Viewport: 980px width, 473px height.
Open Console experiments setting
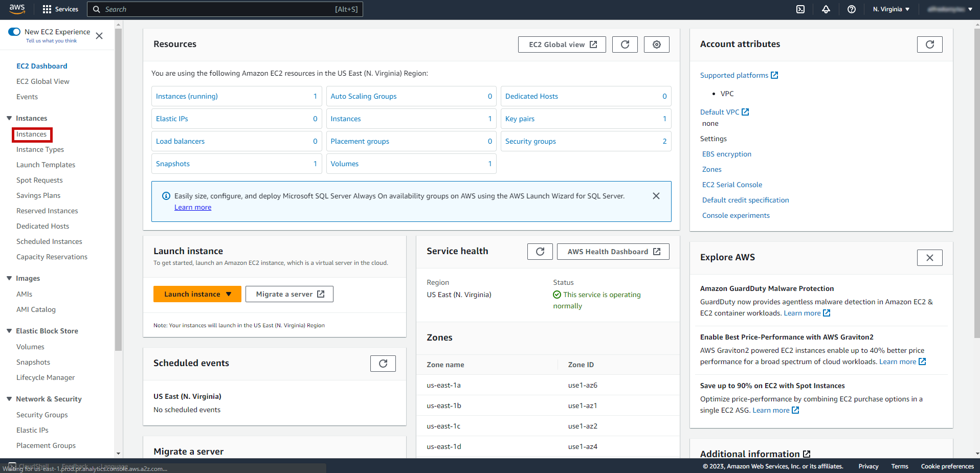[x=736, y=215]
